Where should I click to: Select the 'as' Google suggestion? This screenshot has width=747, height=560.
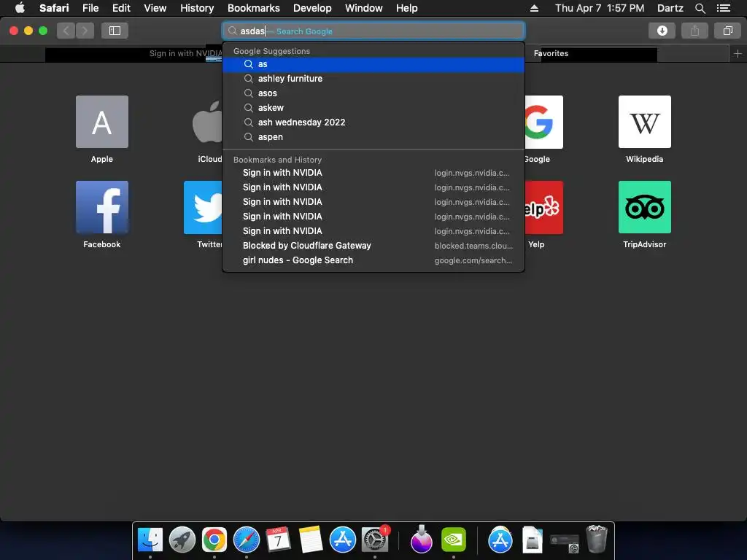point(373,64)
